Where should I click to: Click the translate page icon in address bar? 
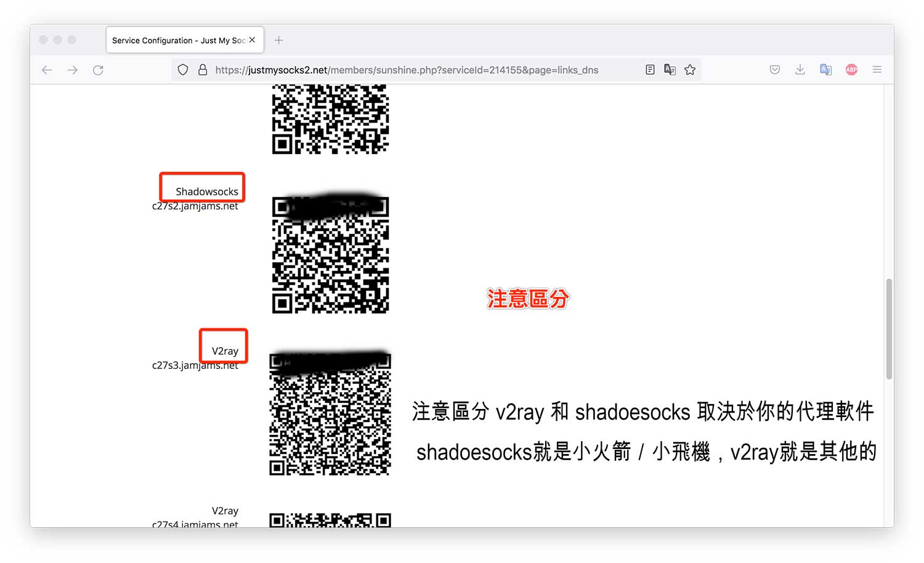[x=670, y=70]
